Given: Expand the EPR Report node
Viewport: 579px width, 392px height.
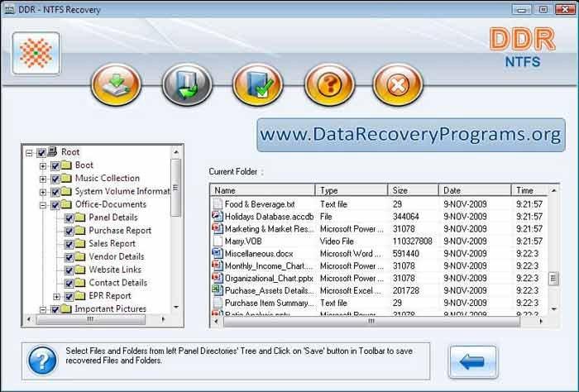Looking at the screenshot, I should point(56,296).
